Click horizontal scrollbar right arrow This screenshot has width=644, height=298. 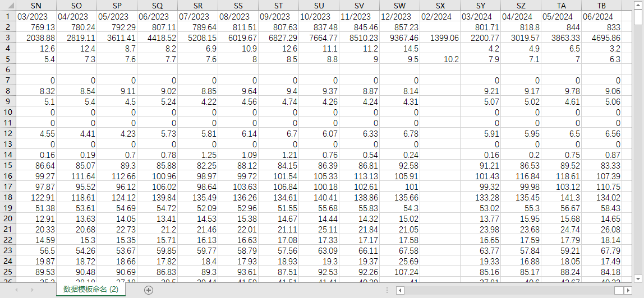tap(628, 290)
